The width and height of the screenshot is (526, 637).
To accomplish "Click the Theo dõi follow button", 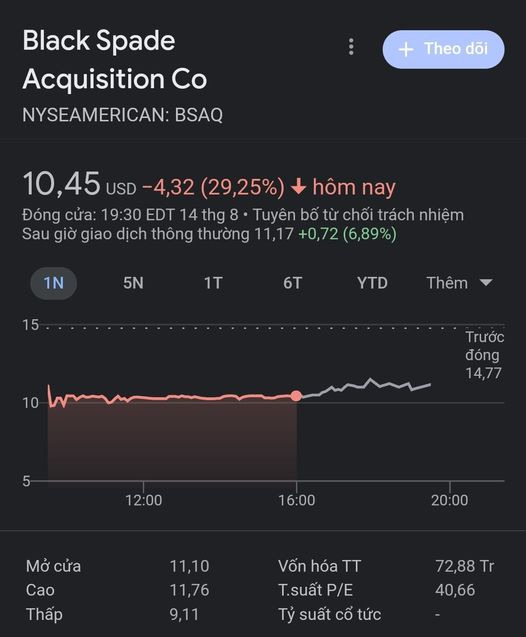I will coord(444,49).
